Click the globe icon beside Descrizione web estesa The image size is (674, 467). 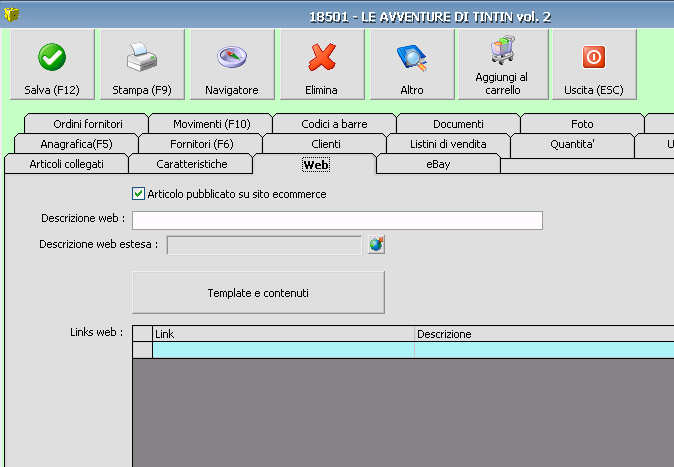(x=377, y=245)
